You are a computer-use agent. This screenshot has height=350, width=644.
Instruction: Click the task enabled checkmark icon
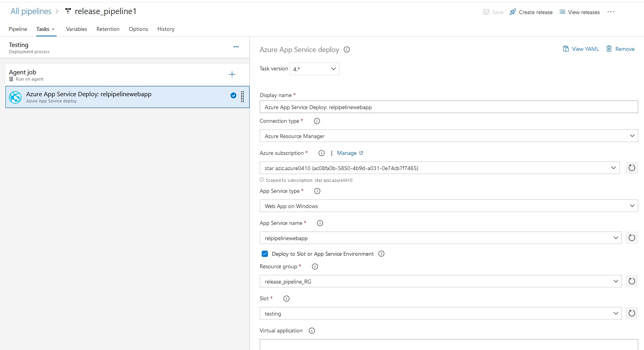coord(233,95)
